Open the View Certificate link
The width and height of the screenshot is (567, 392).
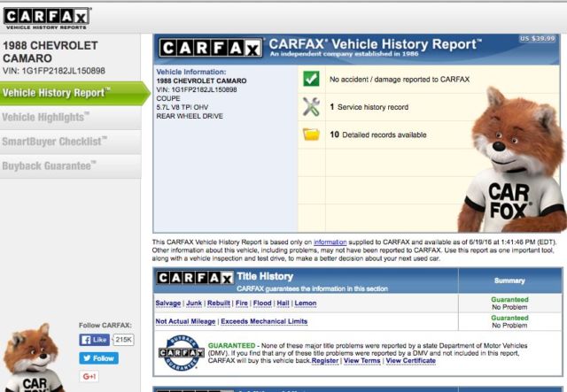click(x=411, y=360)
